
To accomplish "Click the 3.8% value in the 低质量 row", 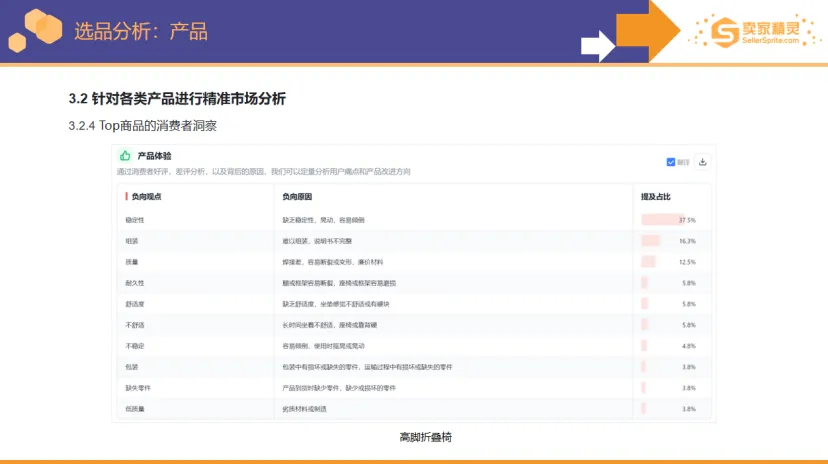I will (x=689, y=409).
